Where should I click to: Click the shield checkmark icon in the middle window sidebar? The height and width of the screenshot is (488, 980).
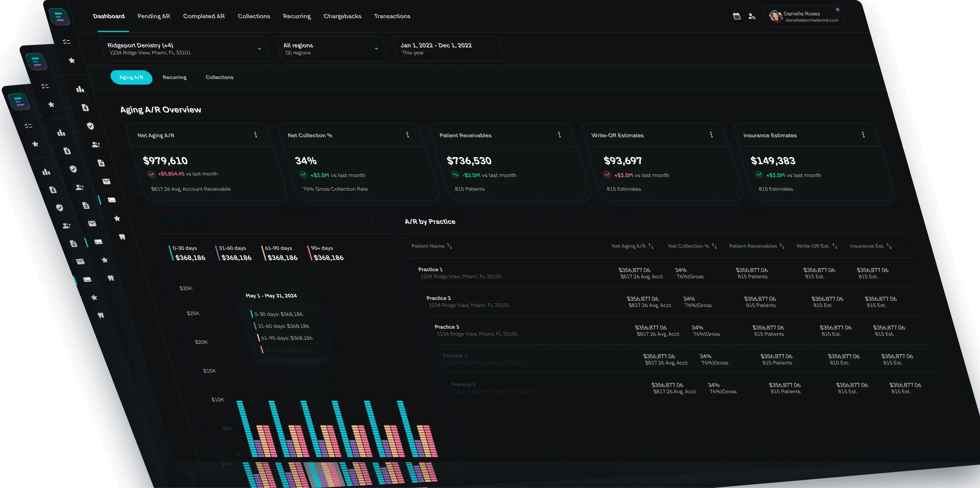(x=73, y=169)
